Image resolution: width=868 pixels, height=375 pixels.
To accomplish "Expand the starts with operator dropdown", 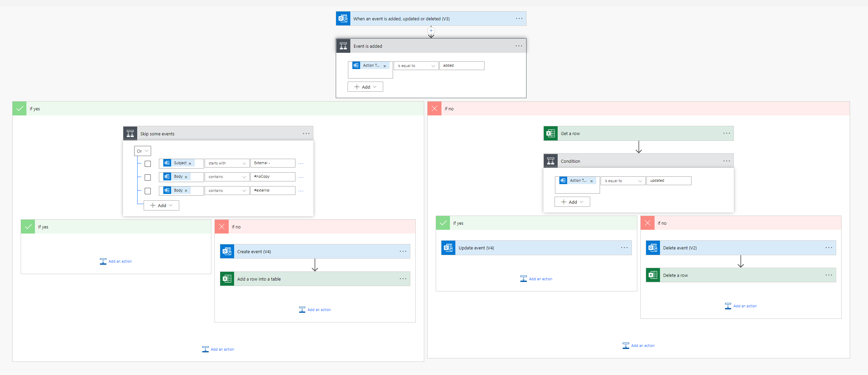I will (x=227, y=163).
